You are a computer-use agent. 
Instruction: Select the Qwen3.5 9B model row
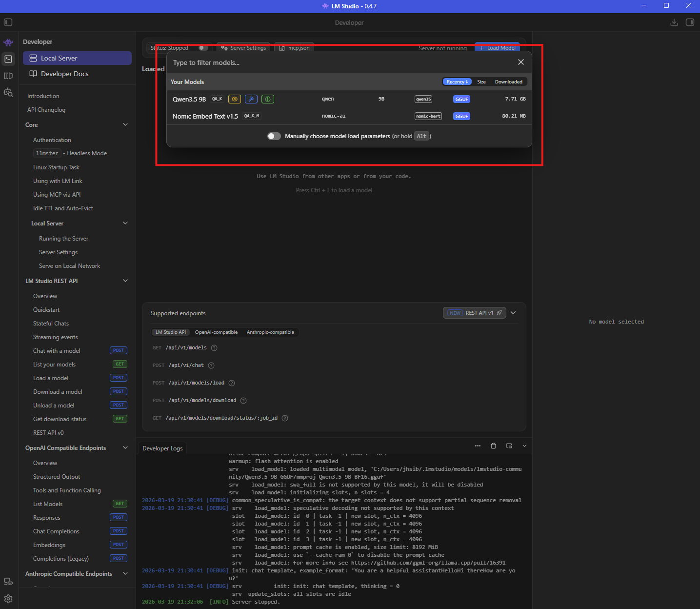point(349,99)
